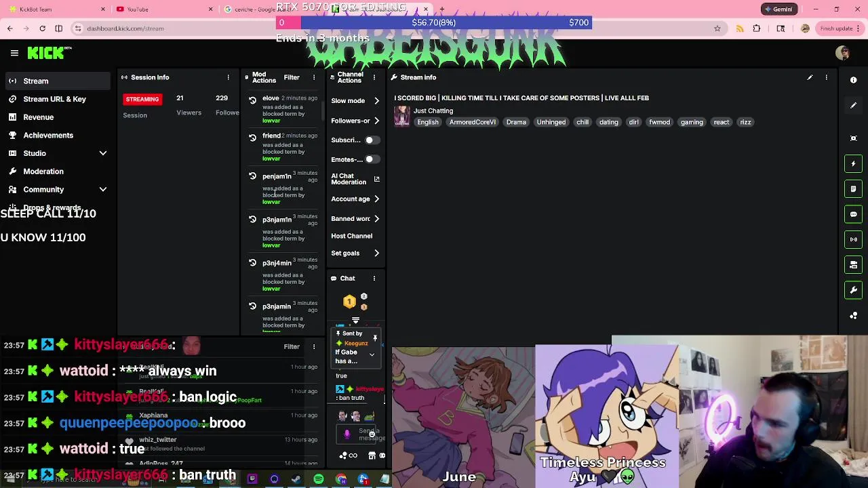Switch to the YouTube browser tab
The image size is (868, 488).
(163, 9)
